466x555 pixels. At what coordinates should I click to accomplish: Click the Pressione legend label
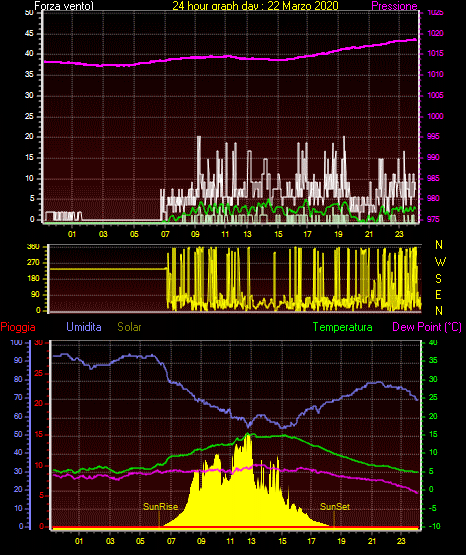click(394, 6)
